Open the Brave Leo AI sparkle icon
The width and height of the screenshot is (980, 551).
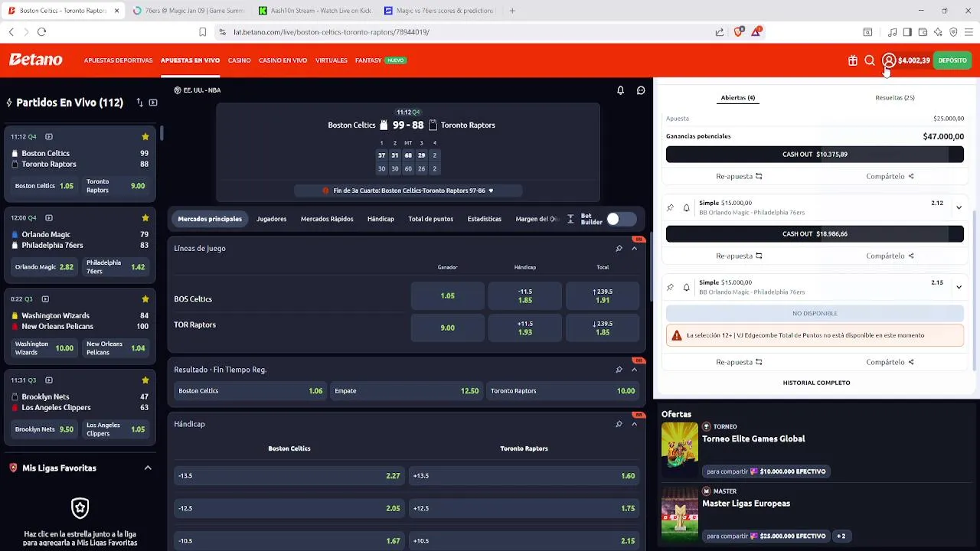pyautogui.click(x=938, y=32)
